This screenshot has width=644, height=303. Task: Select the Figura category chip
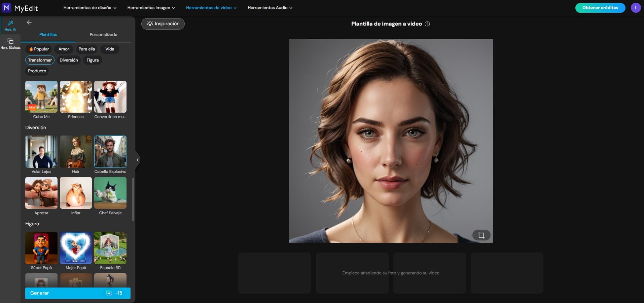(x=93, y=60)
